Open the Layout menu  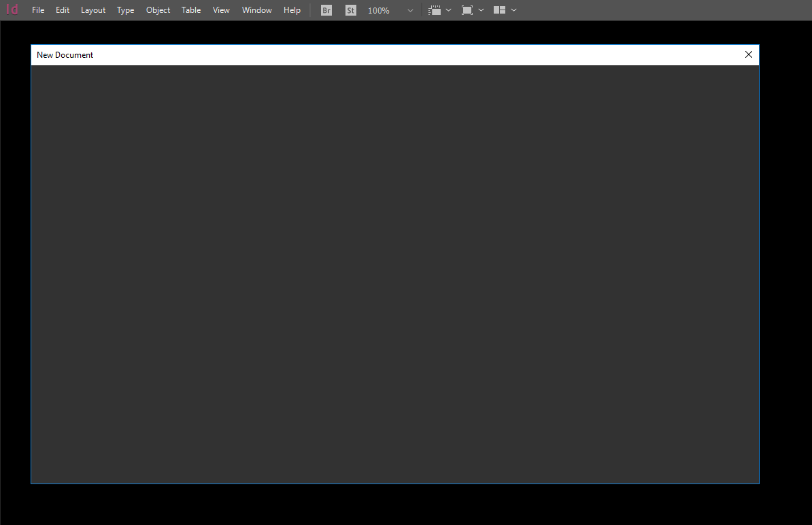[92, 10]
